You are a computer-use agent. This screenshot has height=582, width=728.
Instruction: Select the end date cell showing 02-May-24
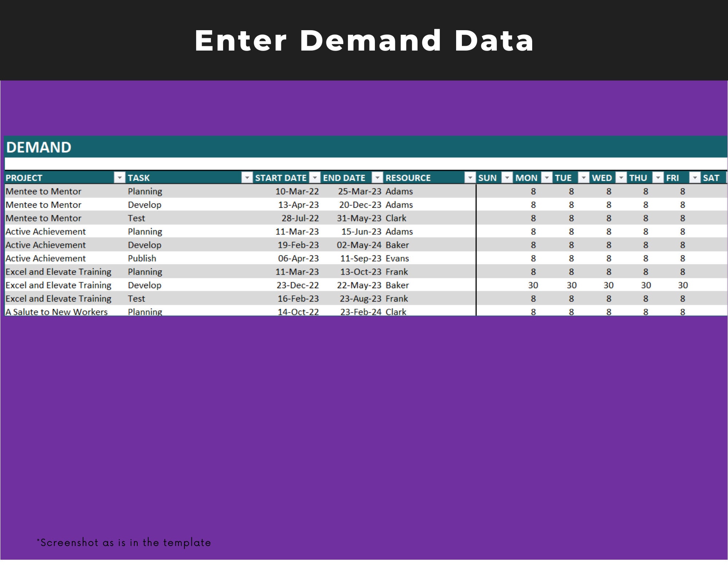[360, 245]
